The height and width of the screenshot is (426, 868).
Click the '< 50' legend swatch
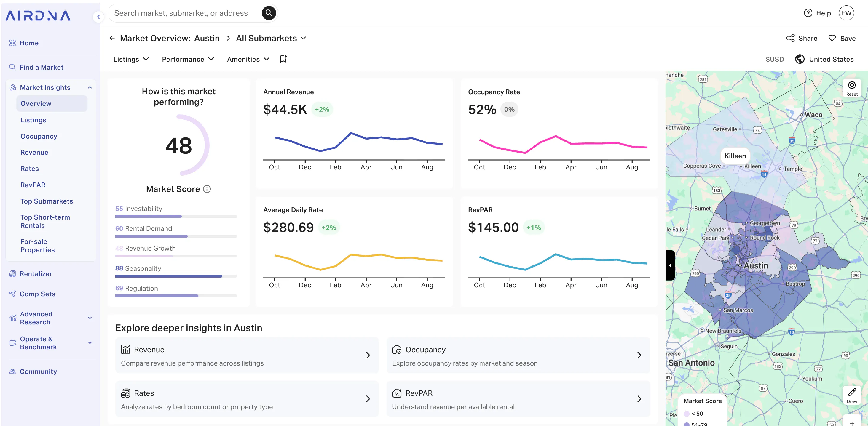tap(686, 414)
